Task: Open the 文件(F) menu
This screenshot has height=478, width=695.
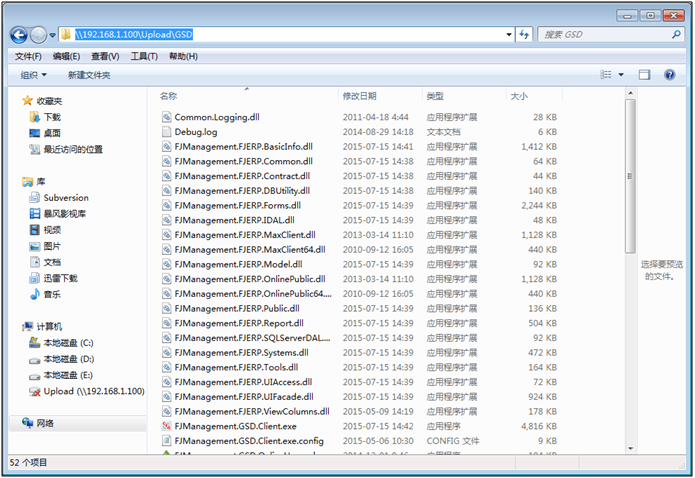Action: click(28, 56)
